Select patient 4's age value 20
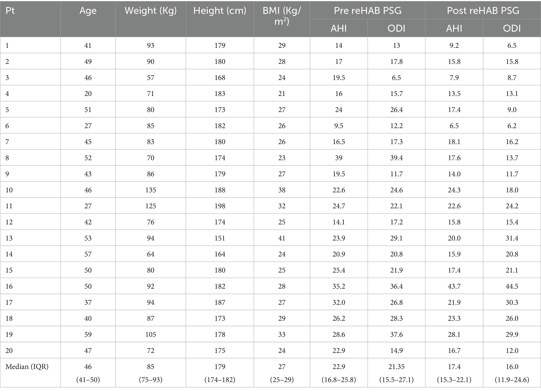This screenshot has width=541, height=392. pos(88,94)
